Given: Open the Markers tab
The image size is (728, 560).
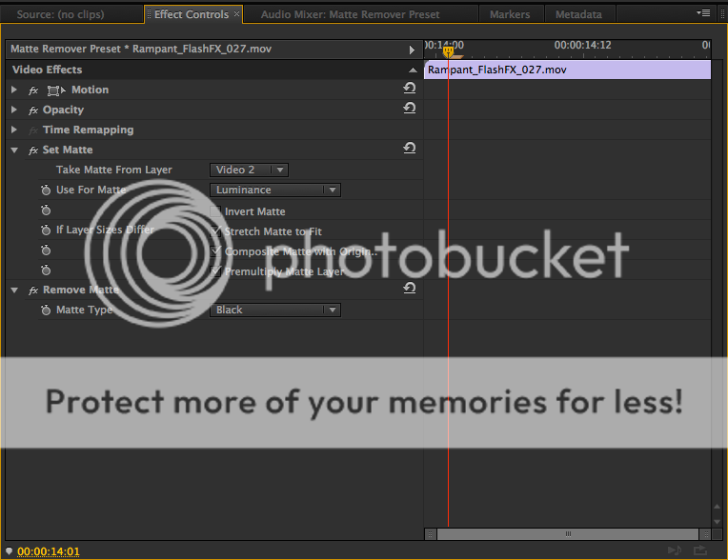Looking at the screenshot, I should tap(510, 14).
